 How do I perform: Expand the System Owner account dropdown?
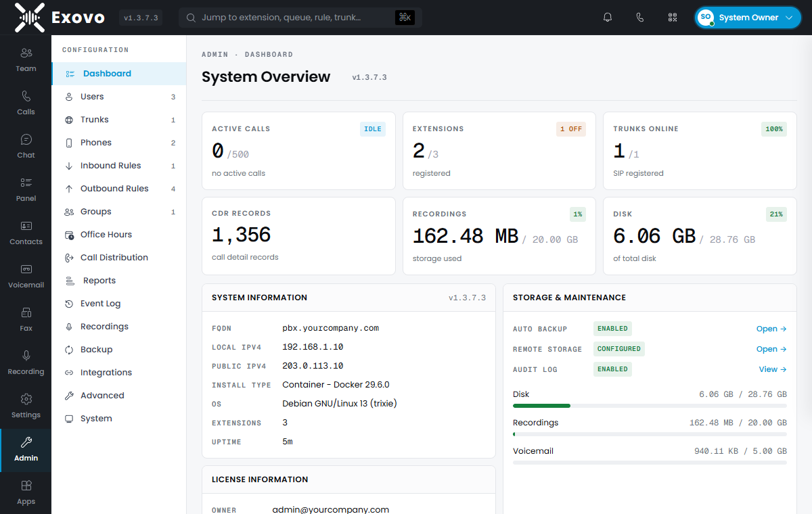pyautogui.click(x=748, y=18)
